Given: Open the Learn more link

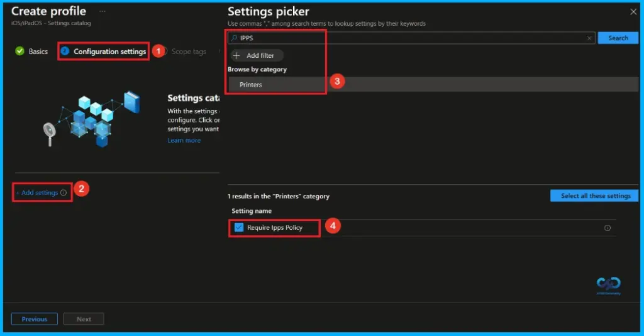Looking at the screenshot, I should (184, 140).
